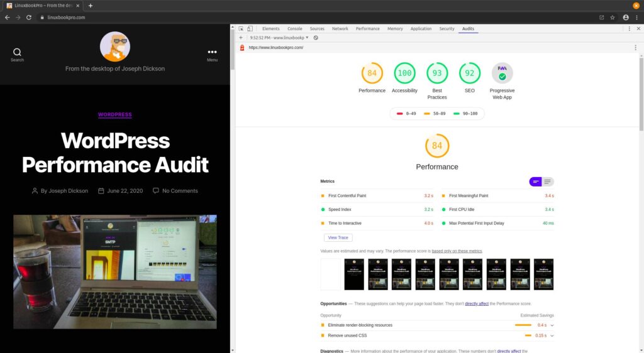This screenshot has height=353, width=644.
Task: Follow 'based only on these metrics' link
Action: 457,251
